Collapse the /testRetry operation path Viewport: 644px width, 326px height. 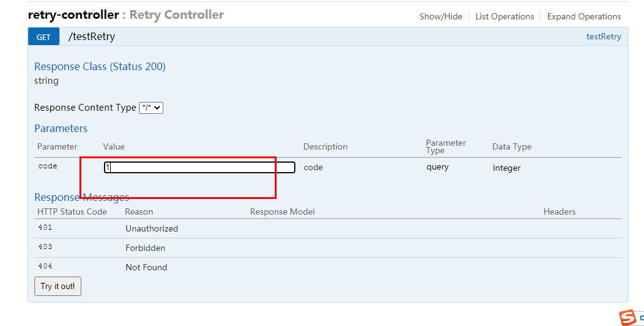tap(91, 37)
